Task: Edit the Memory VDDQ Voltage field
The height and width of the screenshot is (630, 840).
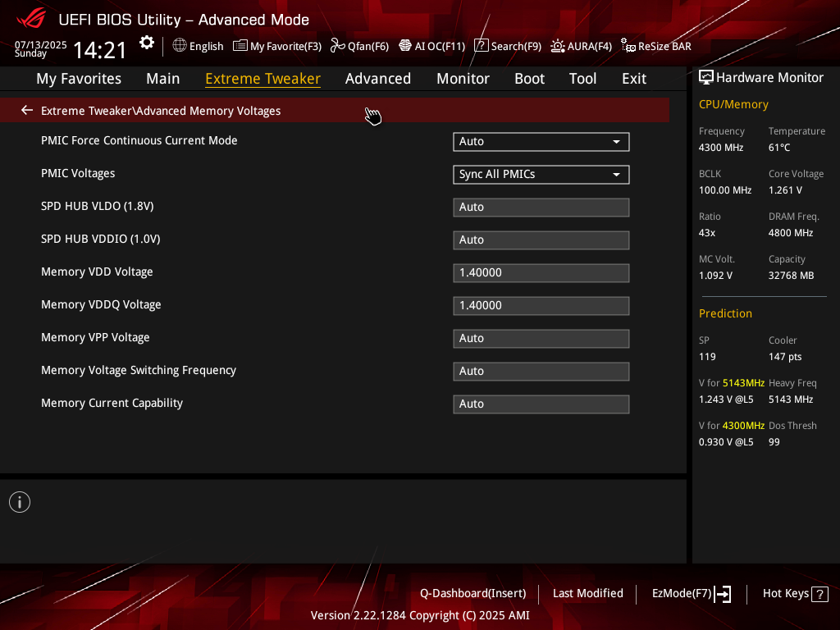Action: (541, 305)
